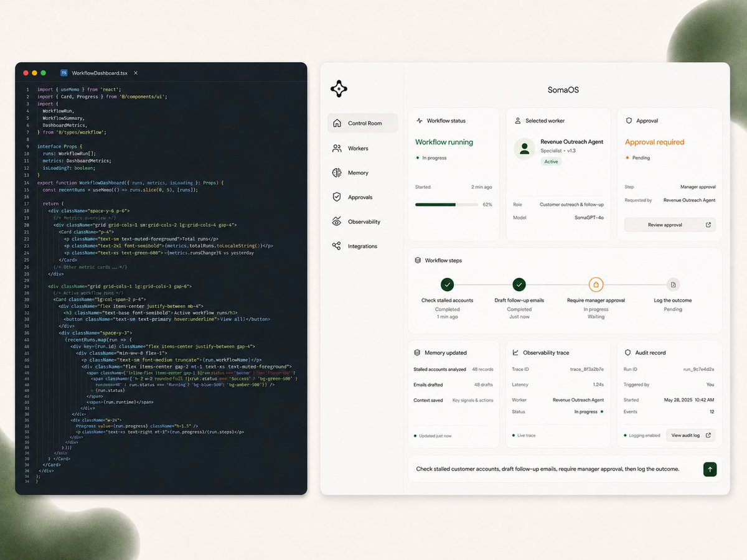Viewport: 747px width, 560px height.
Task: Click the Latency value 1.24s
Action: point(598,385)
